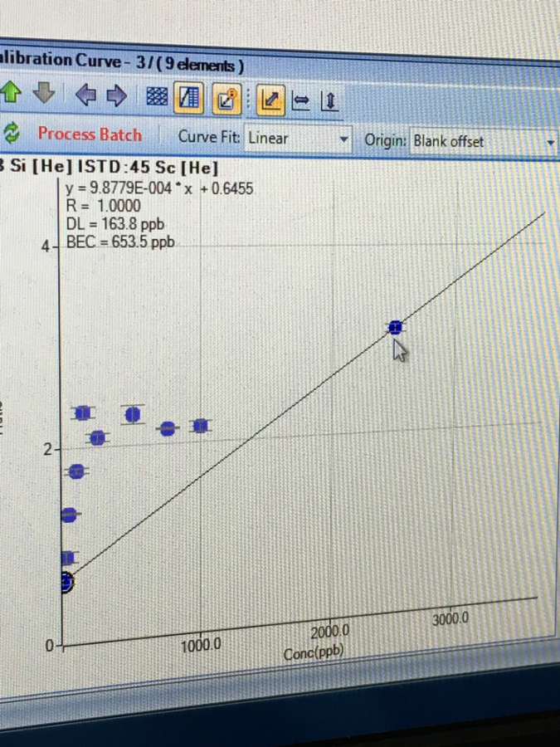Click the Origin dropdown arrow
560x747 pixels.
551,143
